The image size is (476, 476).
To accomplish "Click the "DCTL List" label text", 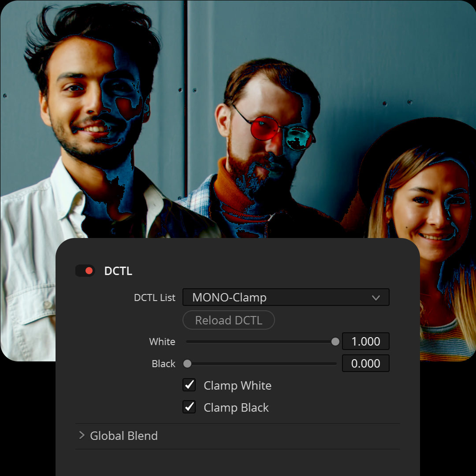I will [154, 298].
